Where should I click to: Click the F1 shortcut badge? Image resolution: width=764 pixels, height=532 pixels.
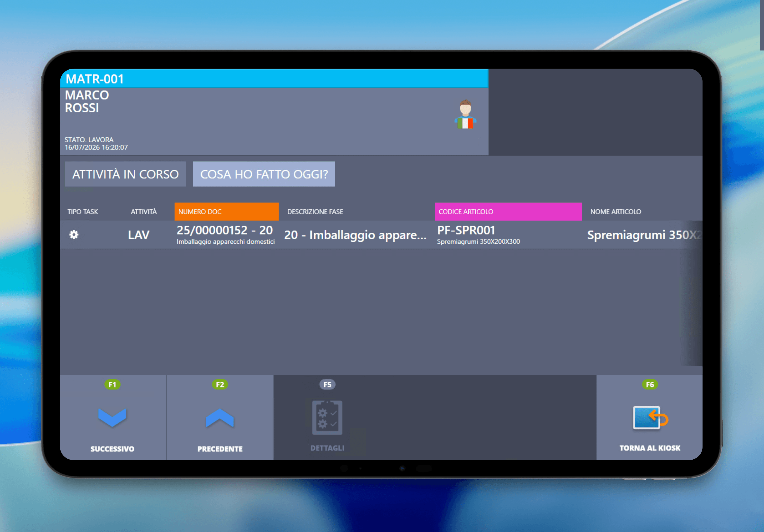point(112,385)
